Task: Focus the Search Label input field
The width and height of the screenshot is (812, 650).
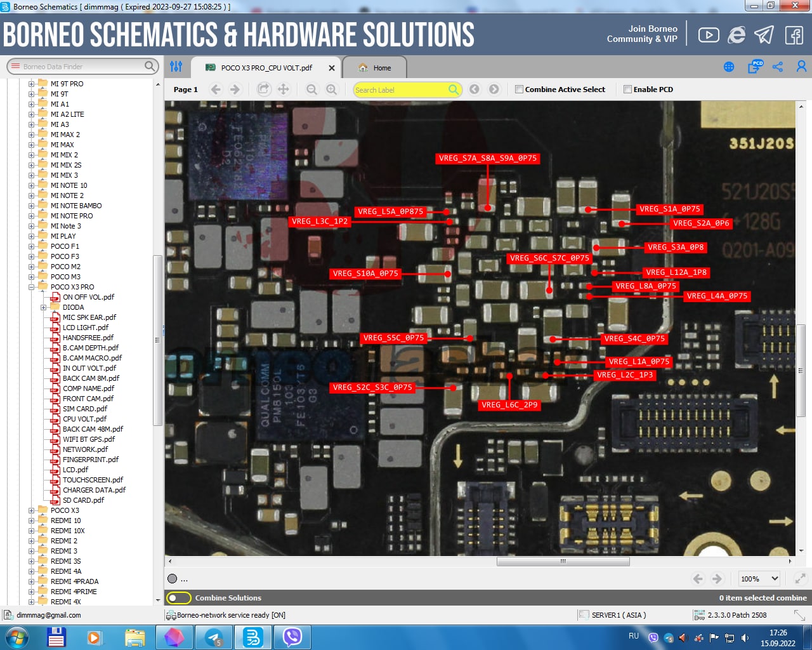Action: [x=401, y=90]
